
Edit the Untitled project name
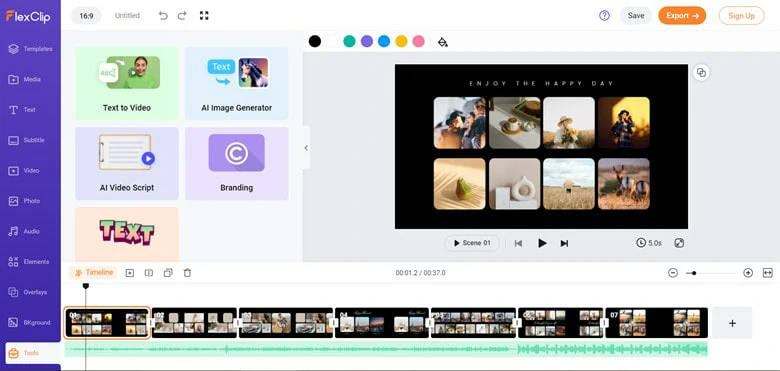127,15
